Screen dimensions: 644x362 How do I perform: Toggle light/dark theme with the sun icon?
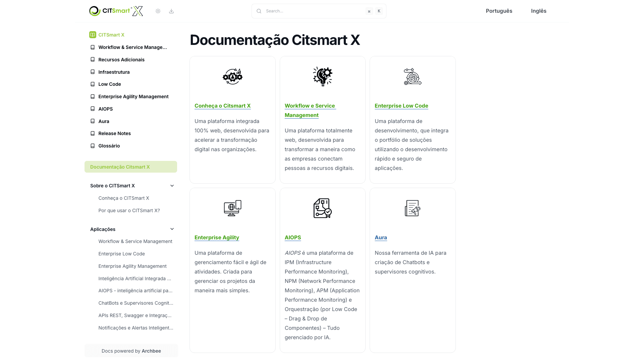[158, 11]
